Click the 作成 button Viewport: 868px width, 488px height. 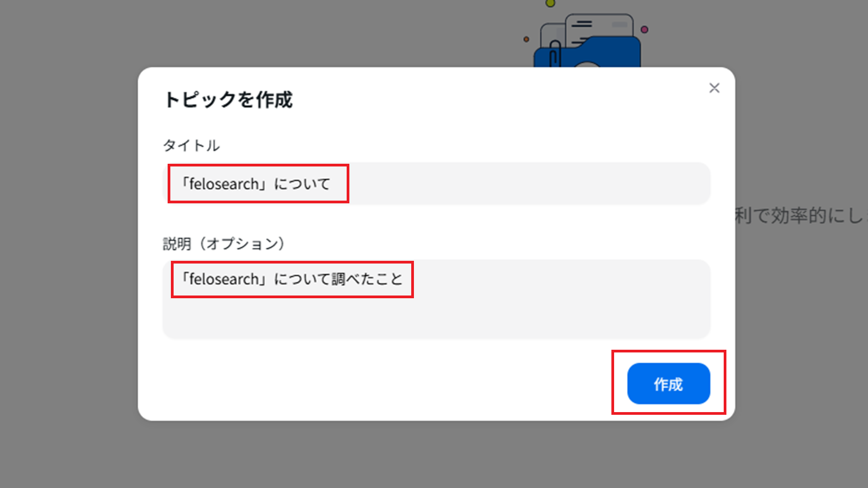pyautogui.click(x=668, y=383)
